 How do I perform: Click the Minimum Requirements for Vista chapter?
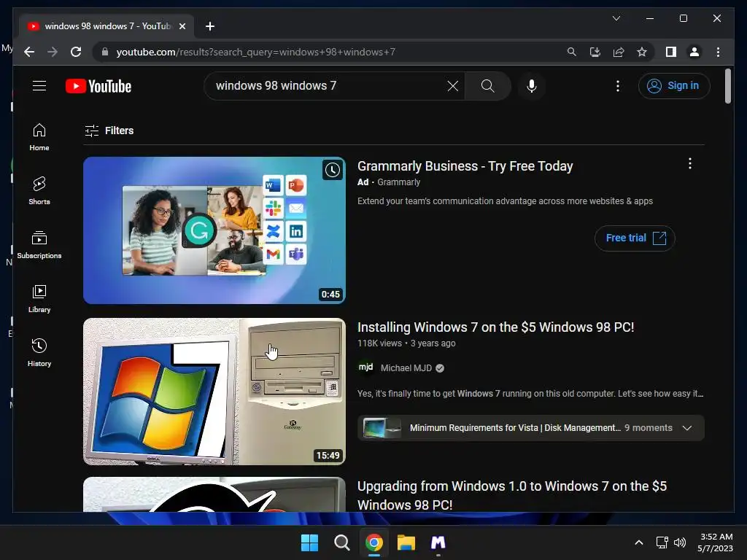pyautogui.click(x=514, y=427)
